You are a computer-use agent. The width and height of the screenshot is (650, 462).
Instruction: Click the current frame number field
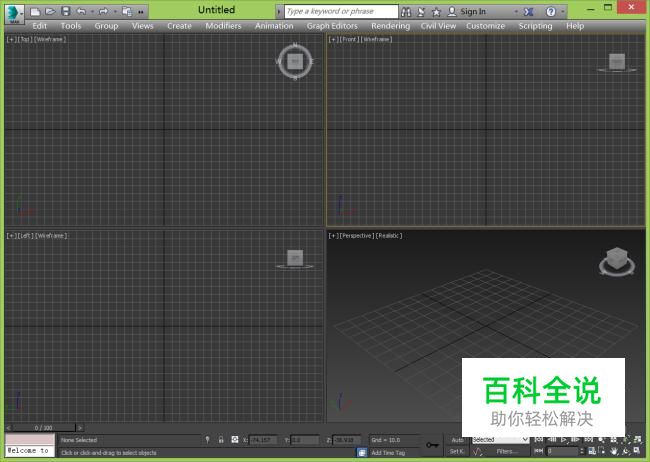tap(562, 451)
